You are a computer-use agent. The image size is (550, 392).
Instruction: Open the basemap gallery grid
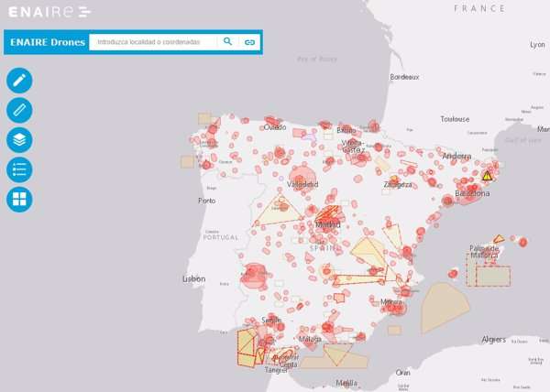[19, 200]
